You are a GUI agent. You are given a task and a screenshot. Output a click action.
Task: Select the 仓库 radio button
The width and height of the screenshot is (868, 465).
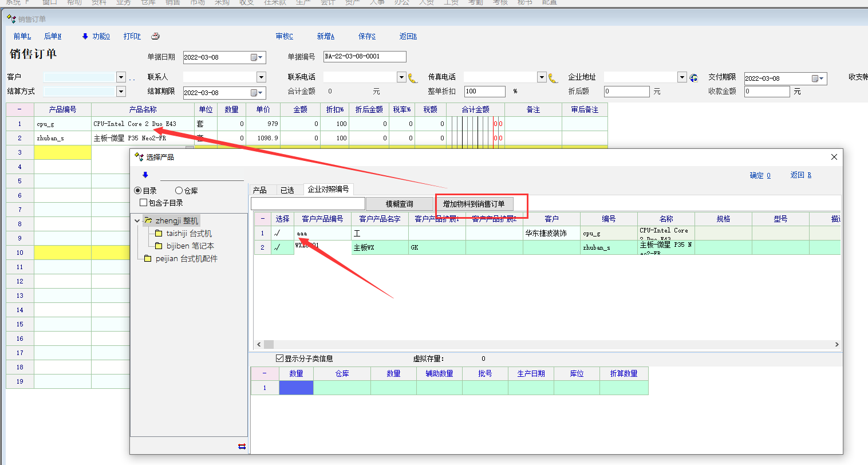coord(179,191)
